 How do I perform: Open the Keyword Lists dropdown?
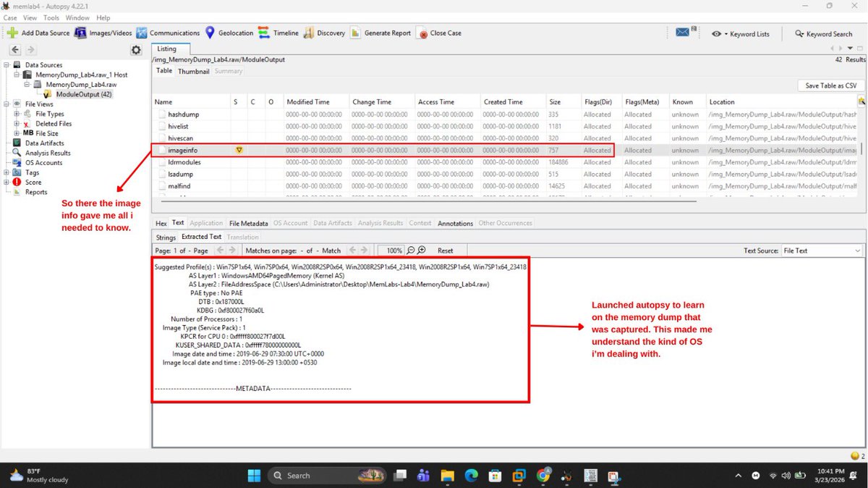(740, 33)
